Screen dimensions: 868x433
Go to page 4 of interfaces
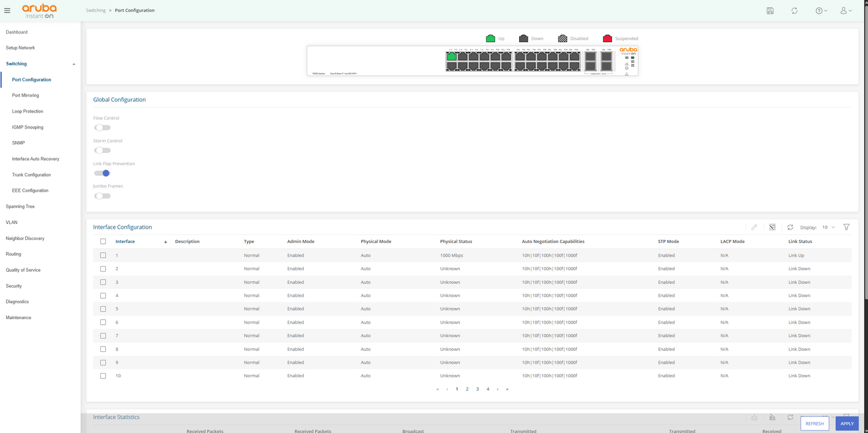click(488, 389)
